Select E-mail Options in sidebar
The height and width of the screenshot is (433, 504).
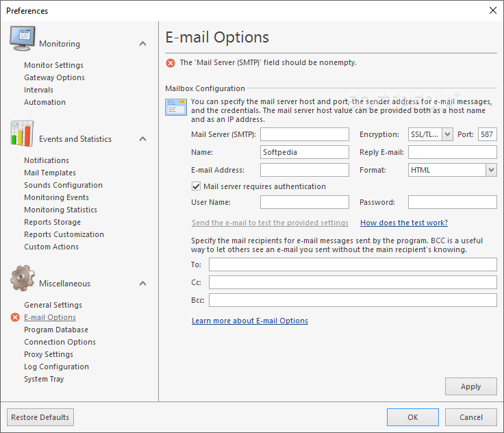click(x=50, y=317)
